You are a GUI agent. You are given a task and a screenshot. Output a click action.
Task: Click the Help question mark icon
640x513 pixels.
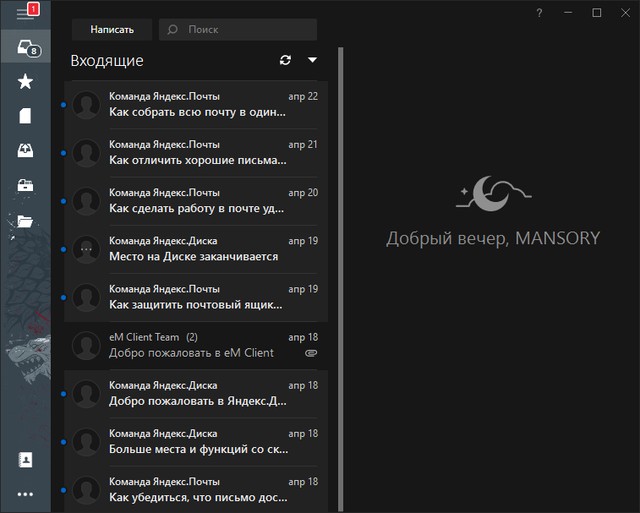tap(540, 13)
